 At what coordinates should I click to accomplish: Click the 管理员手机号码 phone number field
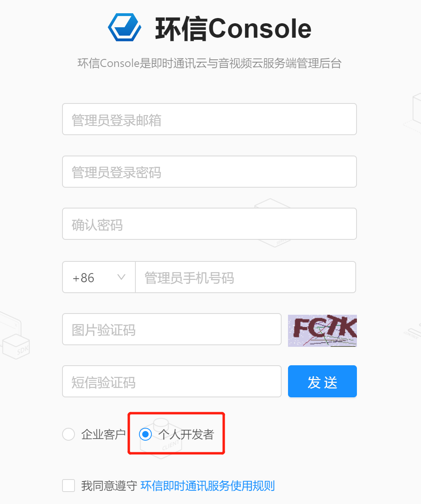245,277
